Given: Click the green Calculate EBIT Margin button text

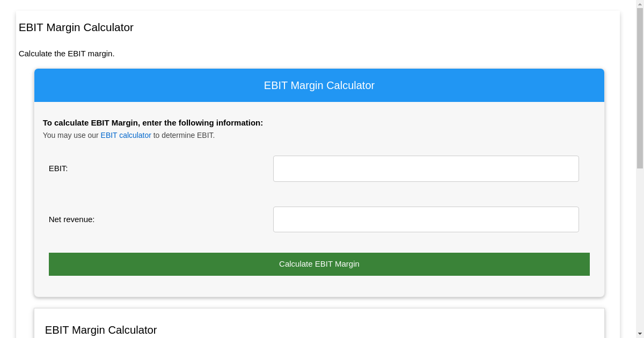Looking at the screenshot, I should tap(319, 264).
